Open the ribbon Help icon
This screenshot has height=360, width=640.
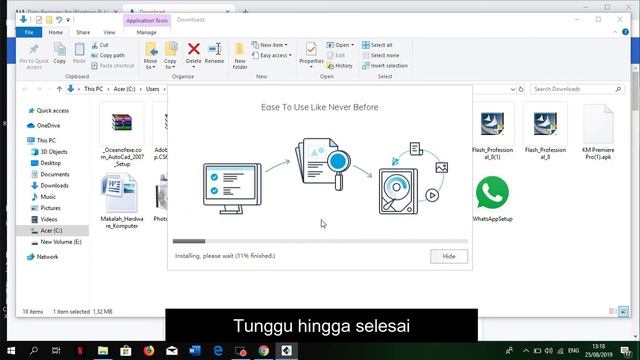625,32
